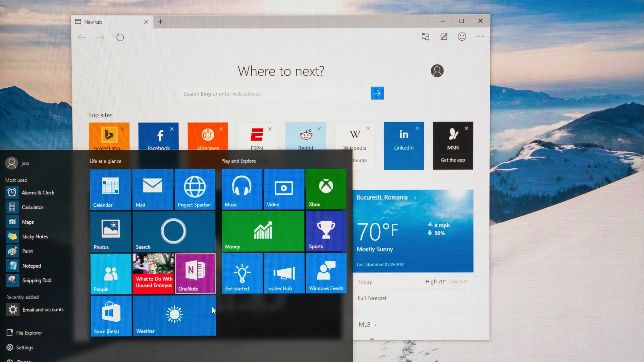Open the Video tile

click(x=284, y=189)
